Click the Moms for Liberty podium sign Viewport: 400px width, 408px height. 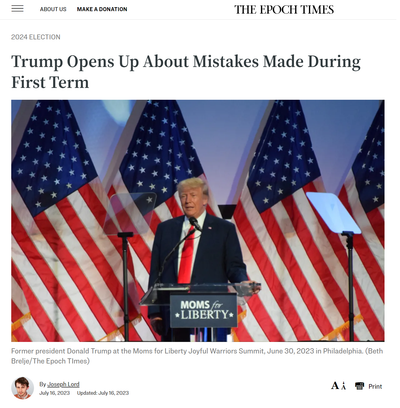(x=204, y=310)
